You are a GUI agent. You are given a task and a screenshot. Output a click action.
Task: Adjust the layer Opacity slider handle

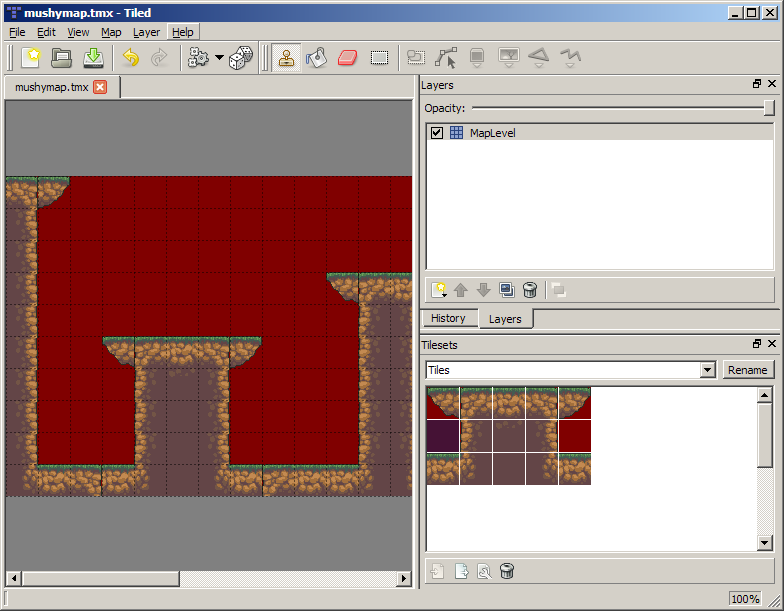click(x=769, y=108)
